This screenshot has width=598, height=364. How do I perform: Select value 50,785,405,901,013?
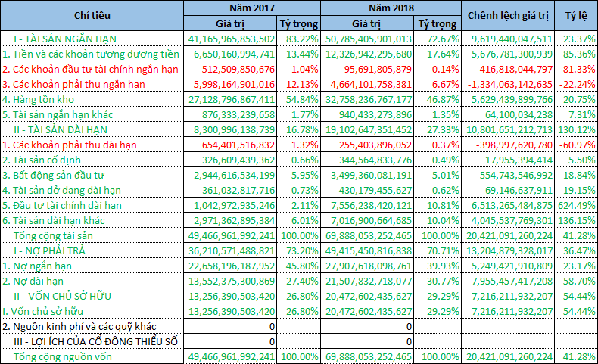coord(369,39)
